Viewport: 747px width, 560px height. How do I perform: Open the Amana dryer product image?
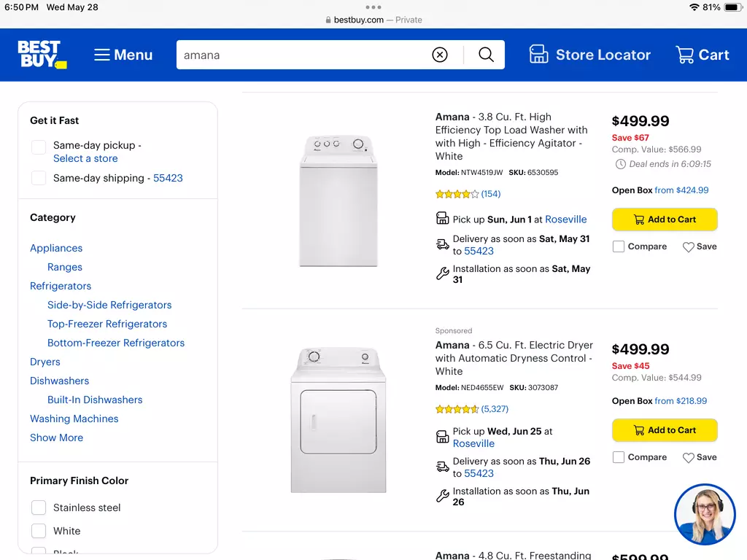pyautogui.click(x=338, y=419)
